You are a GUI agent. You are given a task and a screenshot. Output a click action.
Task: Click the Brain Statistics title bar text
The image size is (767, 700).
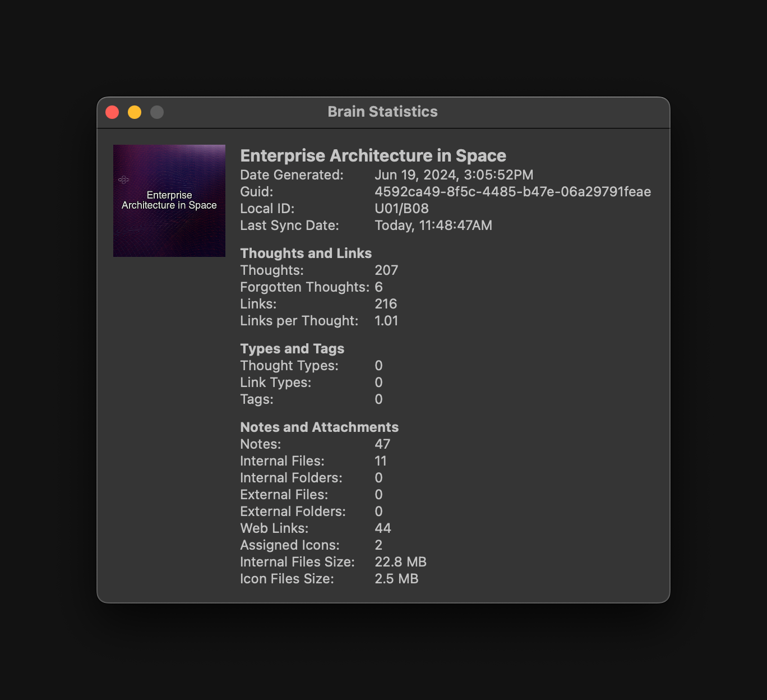click(x=382, y=112)
